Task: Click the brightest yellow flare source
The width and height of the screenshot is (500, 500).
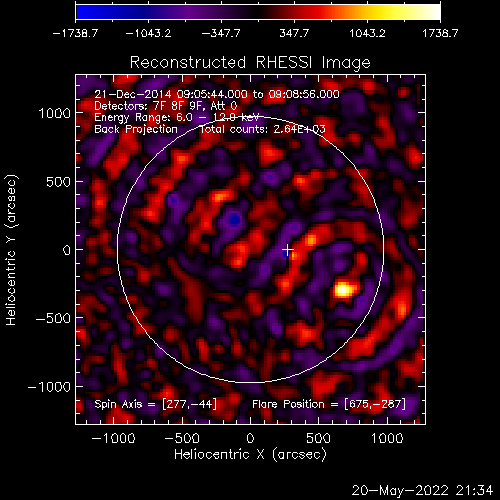Action: [x=343, y=289]
